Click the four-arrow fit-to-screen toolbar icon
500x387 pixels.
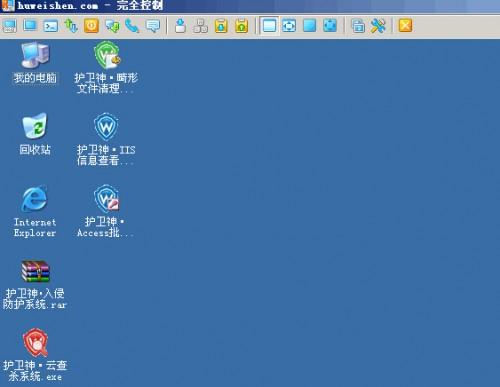coord(289,26)
